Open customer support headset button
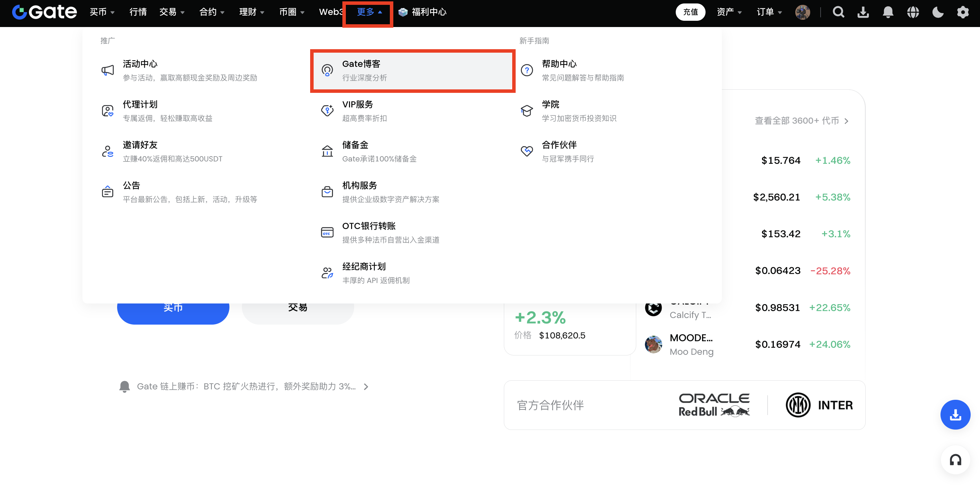Viewport: 980px width, 485px height. 955,460
